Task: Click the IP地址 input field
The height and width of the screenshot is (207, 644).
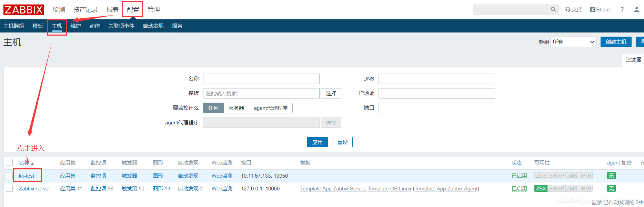Action: [x=436, y=93]
